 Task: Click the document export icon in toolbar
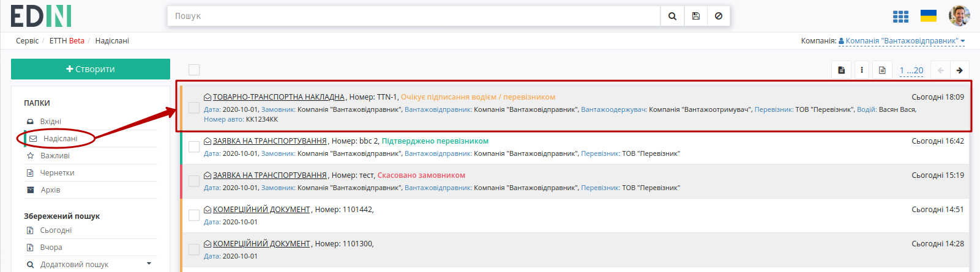point(842,70)
